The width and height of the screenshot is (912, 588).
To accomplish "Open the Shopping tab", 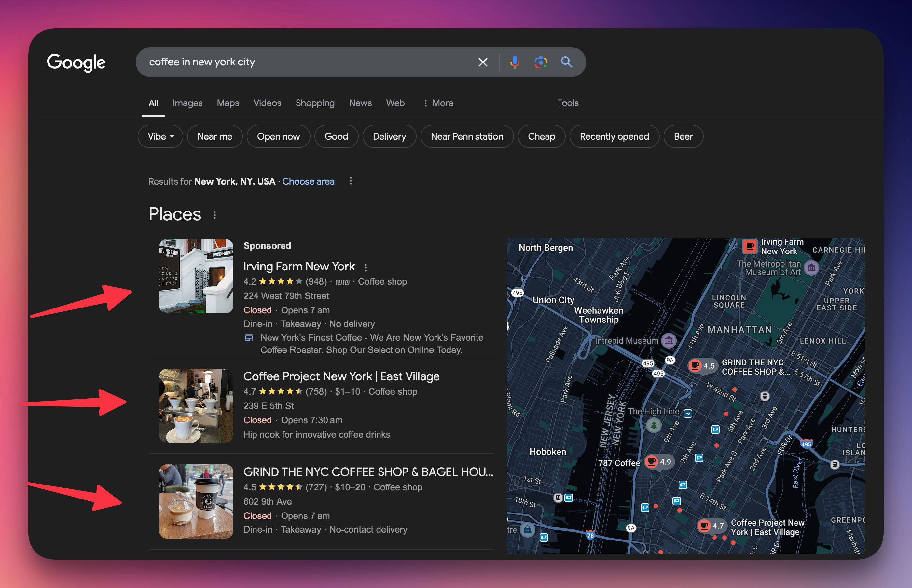I will point(315,103).
